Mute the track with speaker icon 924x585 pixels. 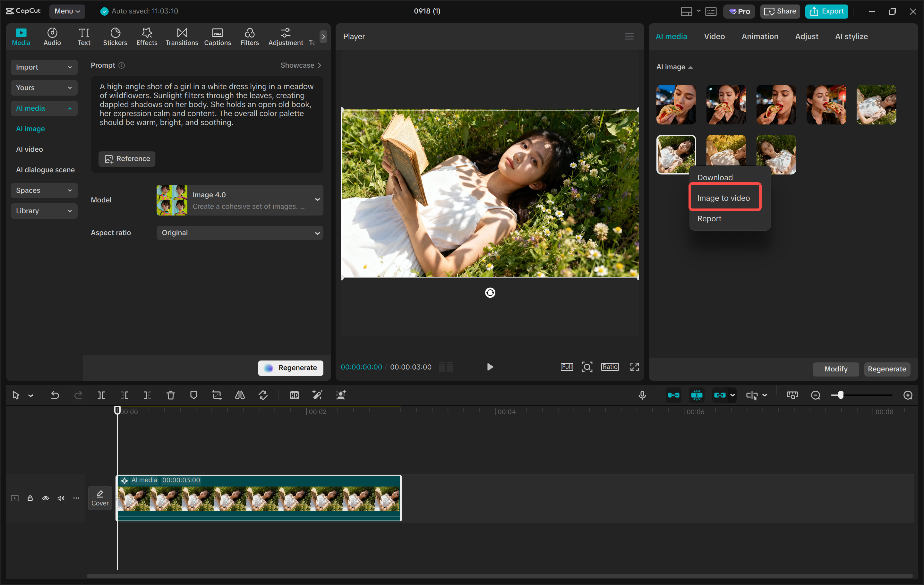click(61, 498)
